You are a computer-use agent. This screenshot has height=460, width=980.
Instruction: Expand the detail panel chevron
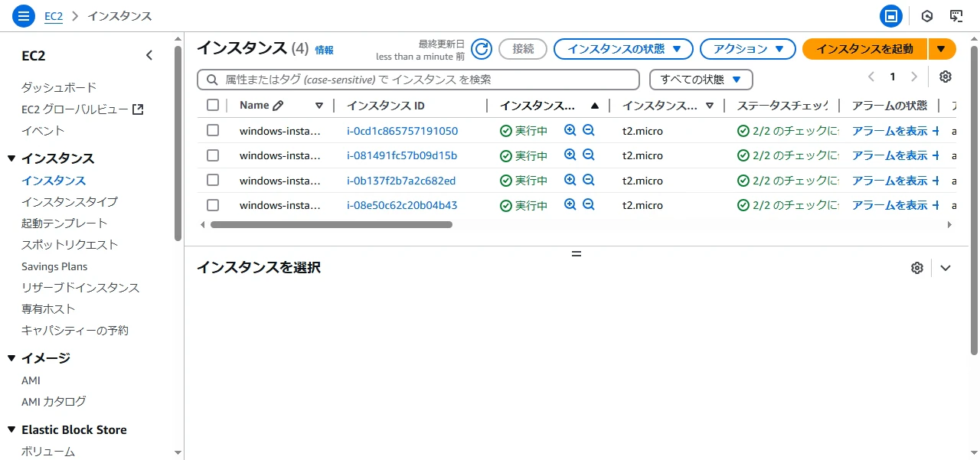946,268
